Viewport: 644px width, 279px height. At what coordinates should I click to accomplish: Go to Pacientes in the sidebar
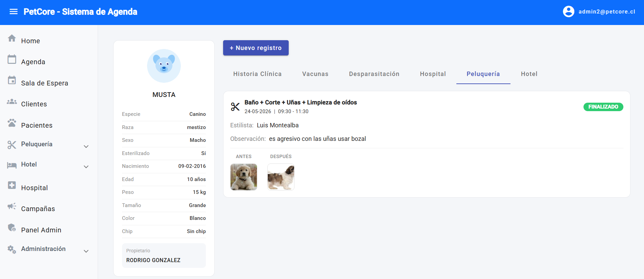37,125
